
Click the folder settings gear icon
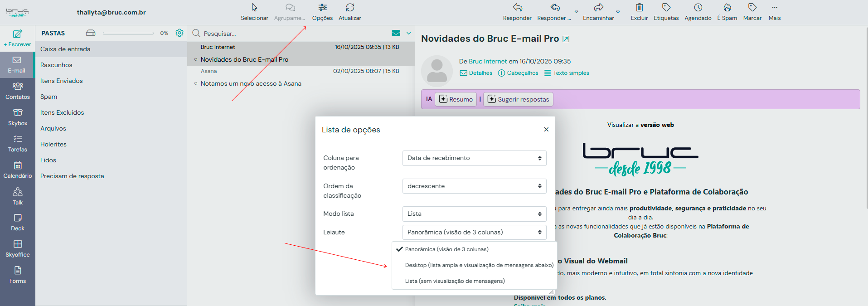[179, 33]
